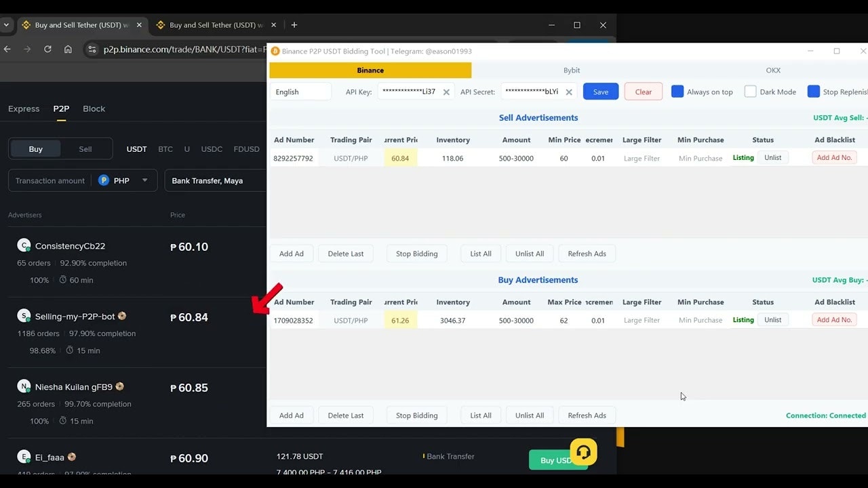Open the Binance support headset chat
Viewport: 868px width, 488px height.
[583, 452]
